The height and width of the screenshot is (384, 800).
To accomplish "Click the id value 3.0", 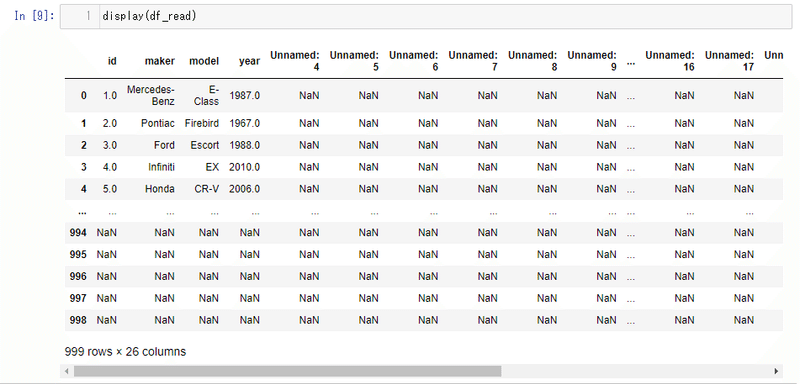I will point(110,145).
